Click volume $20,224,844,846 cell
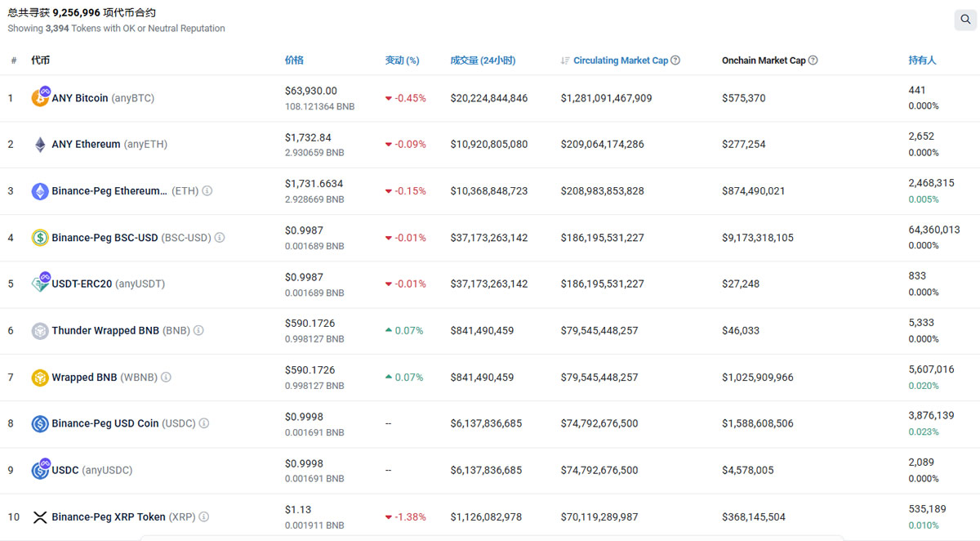Image resolution: width=980 pixels, height=541 pixels. coord(489,98)
